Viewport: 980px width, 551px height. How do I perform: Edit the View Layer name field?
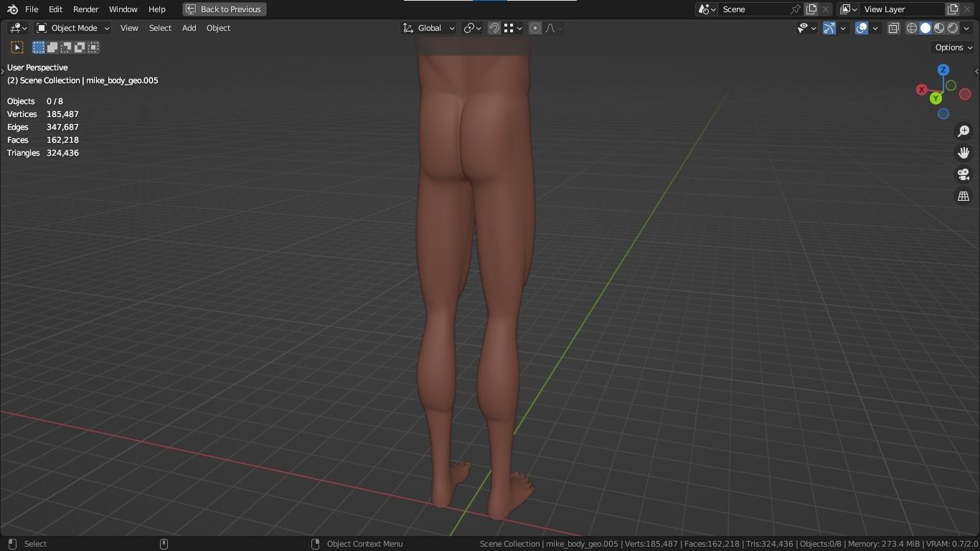(x=903, y=9)
